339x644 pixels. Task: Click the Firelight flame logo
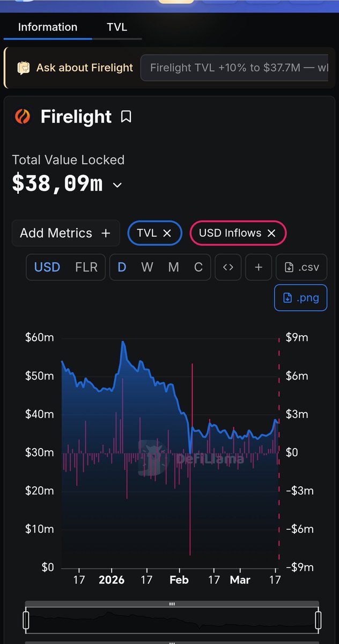[23, 116]
